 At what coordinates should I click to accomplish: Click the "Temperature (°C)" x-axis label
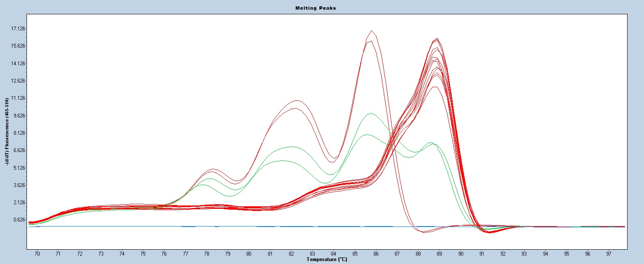[x=327, y=259]
